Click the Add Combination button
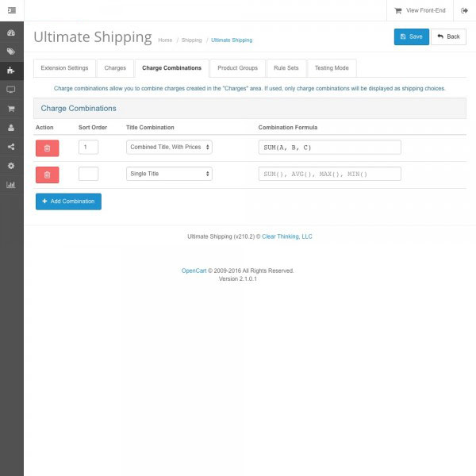The height and width of the screenshot is (476, 476). (x=68, y=202)
